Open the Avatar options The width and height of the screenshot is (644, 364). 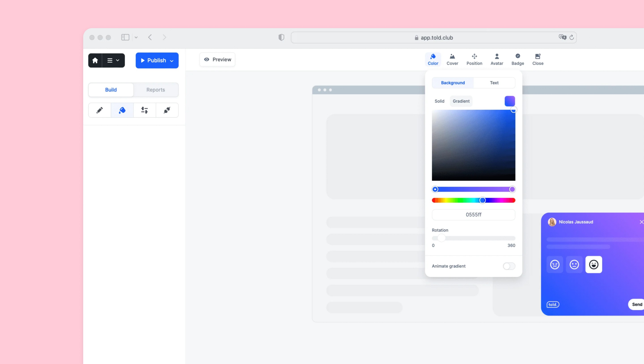click(497, 59)
